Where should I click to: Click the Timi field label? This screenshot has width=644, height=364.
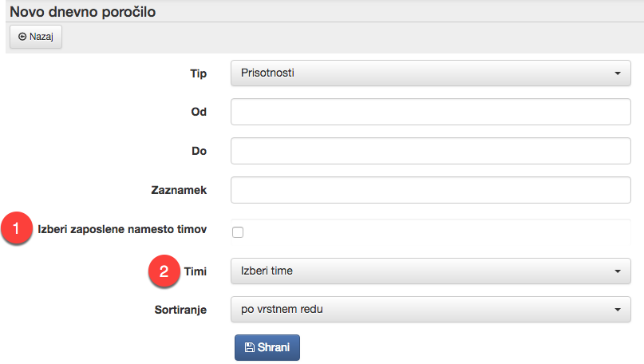[x=194, y=271]
